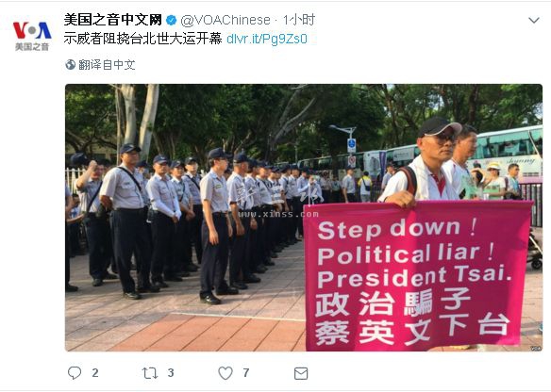The image size is (551, 392).
Task: Click the reply count 2
Action: (x=95, y=373)
